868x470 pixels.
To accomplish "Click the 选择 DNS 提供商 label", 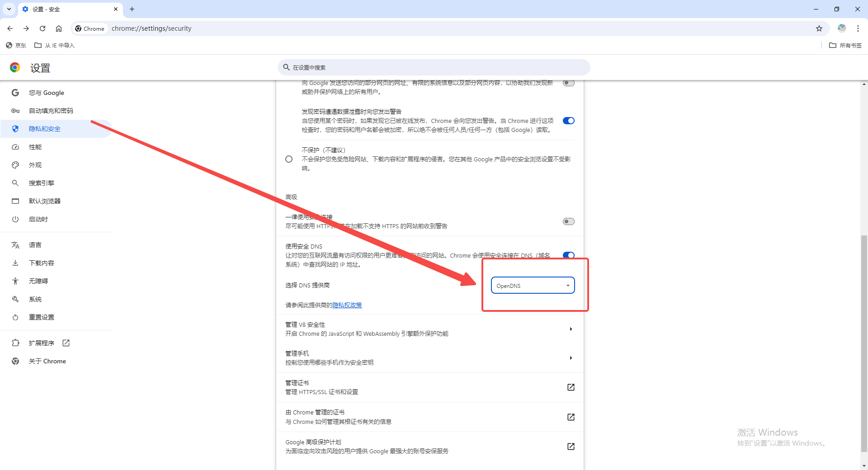I will point(307,285).
